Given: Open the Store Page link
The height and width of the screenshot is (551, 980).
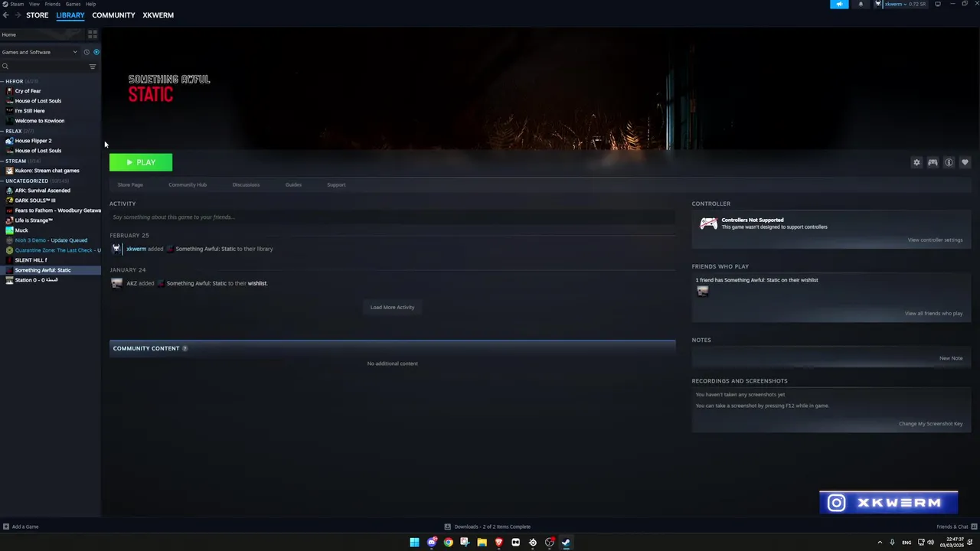Looking at the screenshot, I should pos(130,184).
